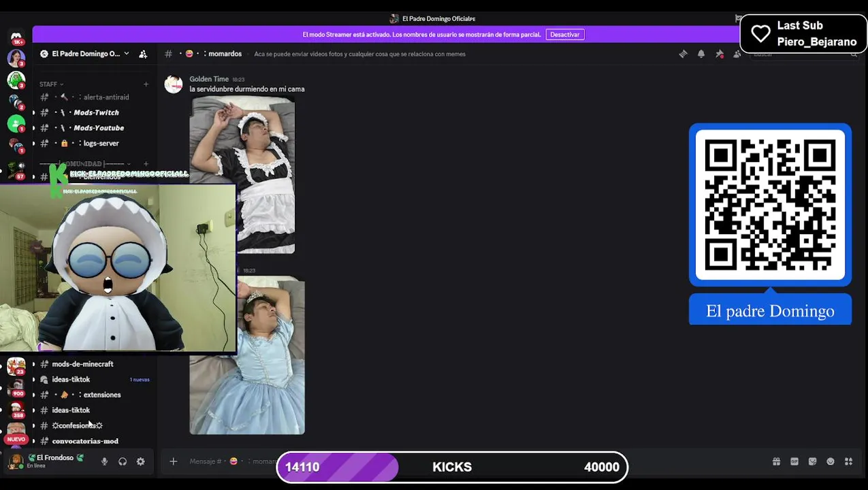The width and height of the screenshot is (868, 490).
Task: Create channel plus icon in STAFF category
Action: [146, 84]
